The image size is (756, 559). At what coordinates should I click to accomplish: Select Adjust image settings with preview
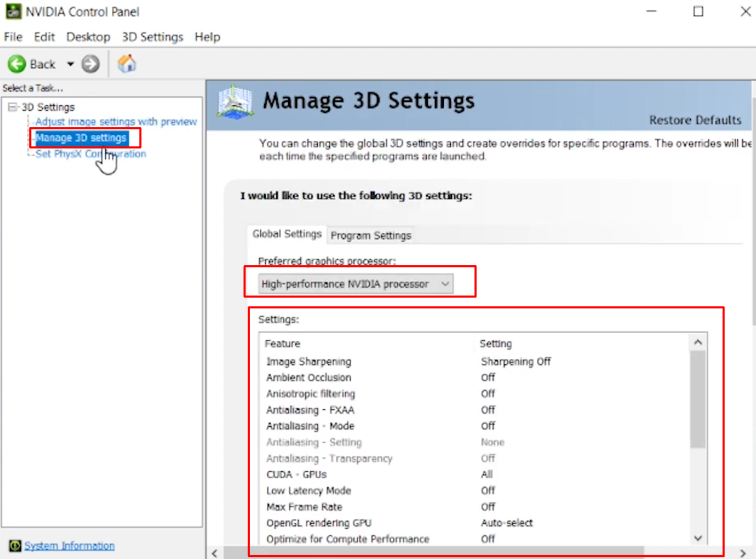[116, 121]
